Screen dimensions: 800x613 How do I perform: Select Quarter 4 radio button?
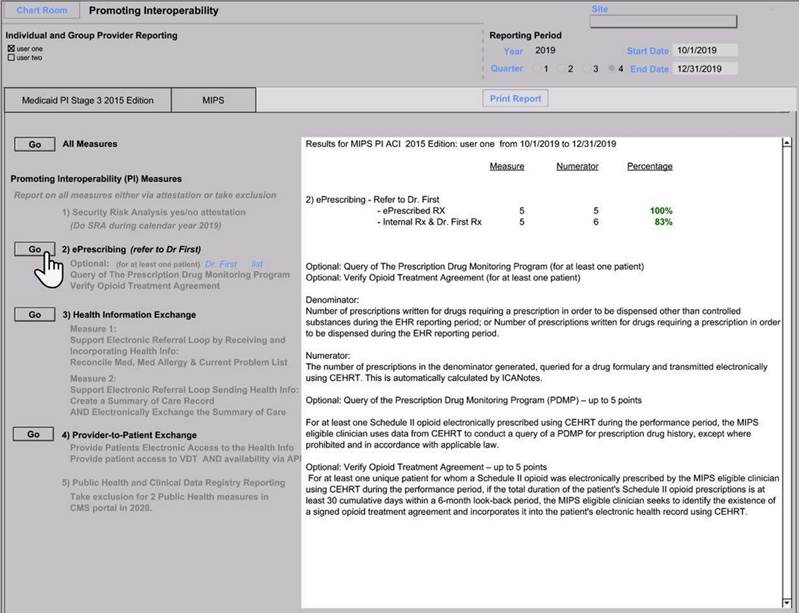coord(611,69)
